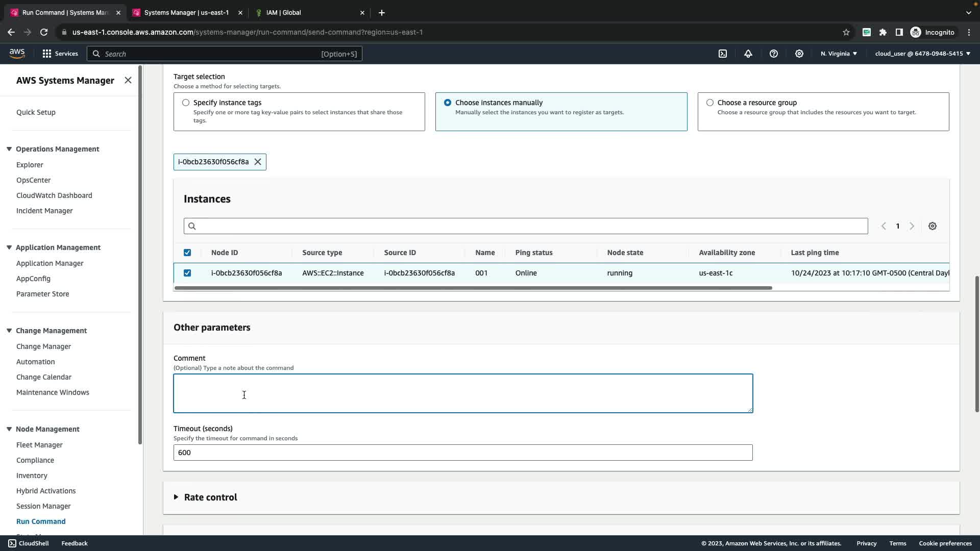980x551 pixels.
Task: Open the notifications bell icon
Action: pos(748,54)
